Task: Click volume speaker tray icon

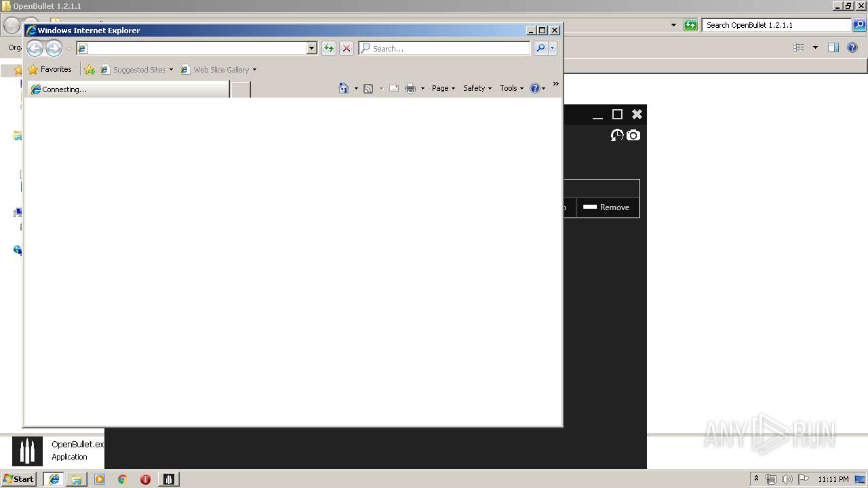Action: coord(787,479)
